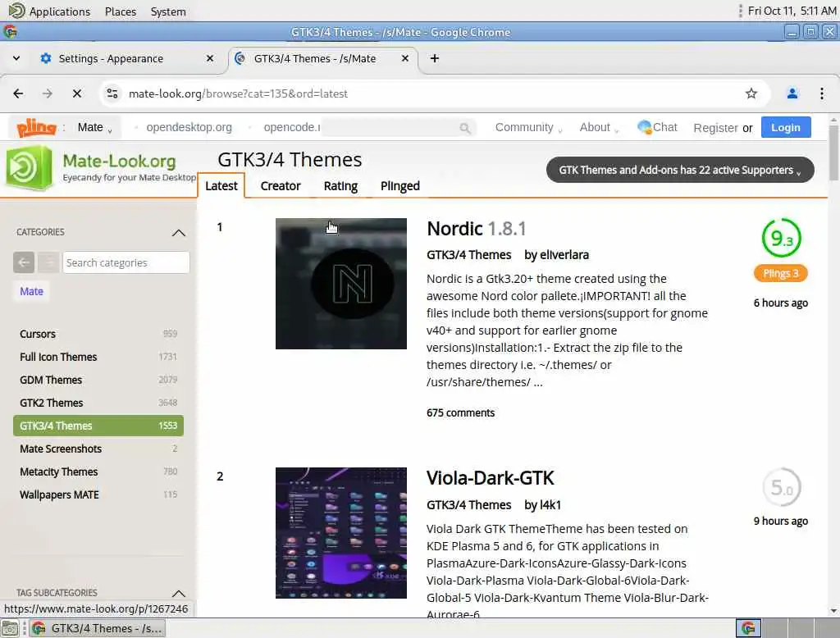Image resolution: width=840 pixels, height=638 pixels.
Task: Switch to the Settings - Appearance tab
Action: tap(111, 58)
